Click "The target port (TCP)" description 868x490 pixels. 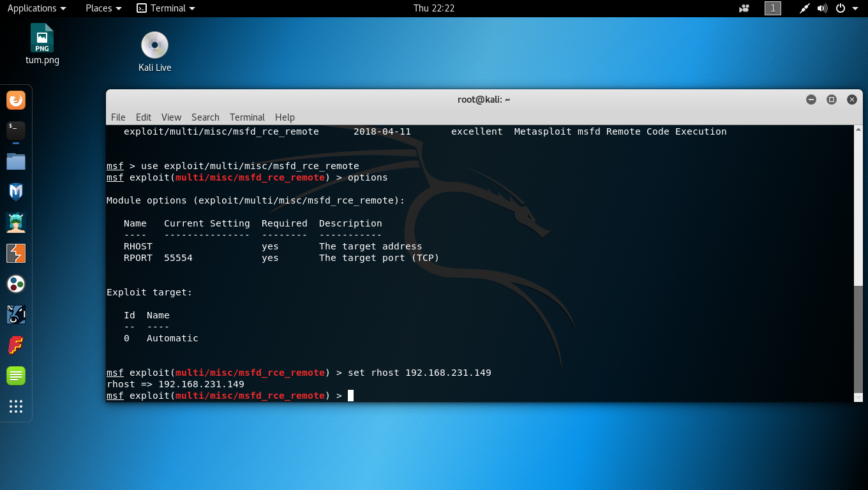[x=379, y=258]
